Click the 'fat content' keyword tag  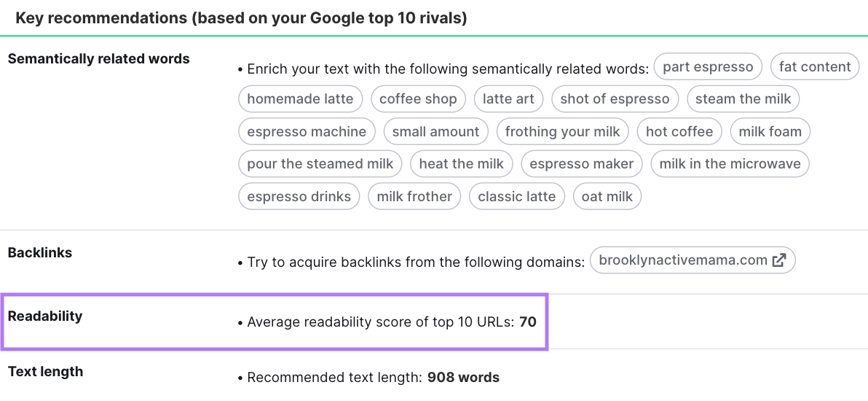point(815,67)
